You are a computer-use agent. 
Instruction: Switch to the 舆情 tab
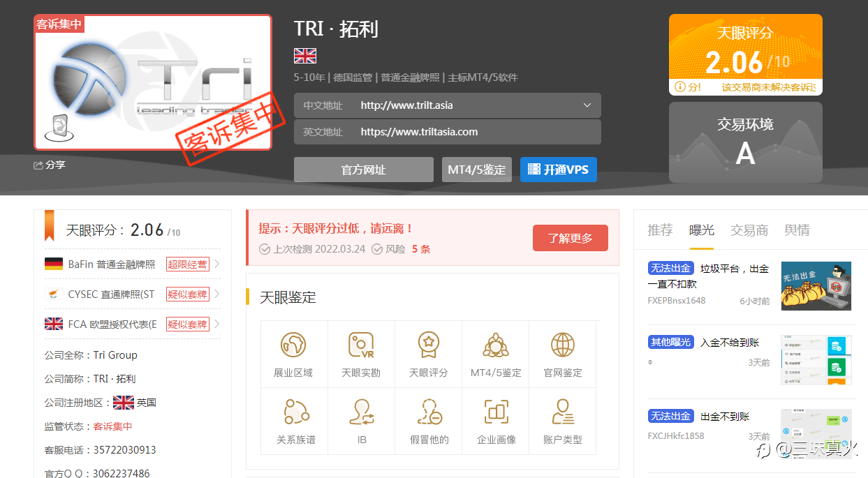click(797, 230)
